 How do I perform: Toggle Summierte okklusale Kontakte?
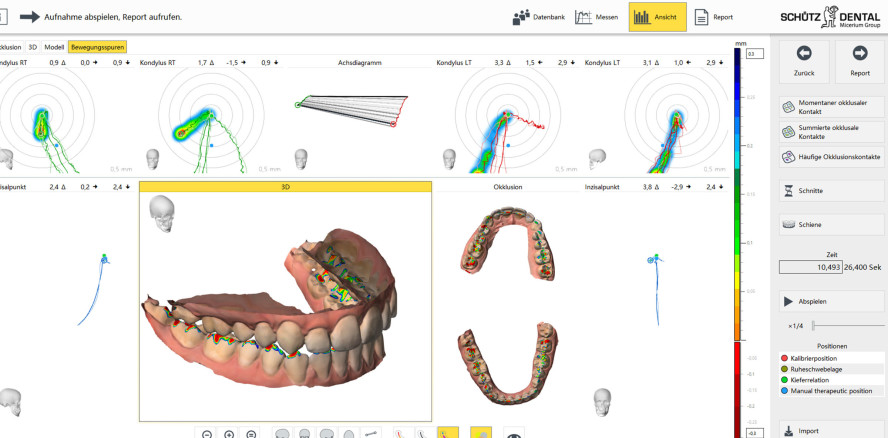coord(831,132)
